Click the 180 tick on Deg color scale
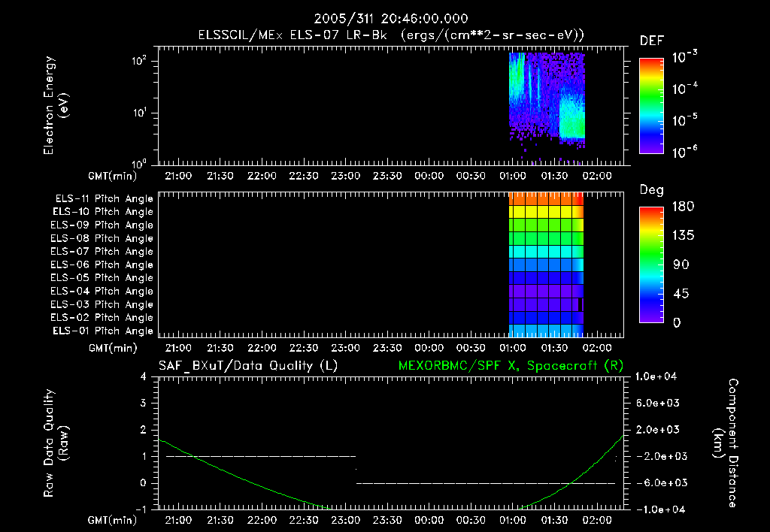The image size is (770, 532). coord(683,206)
